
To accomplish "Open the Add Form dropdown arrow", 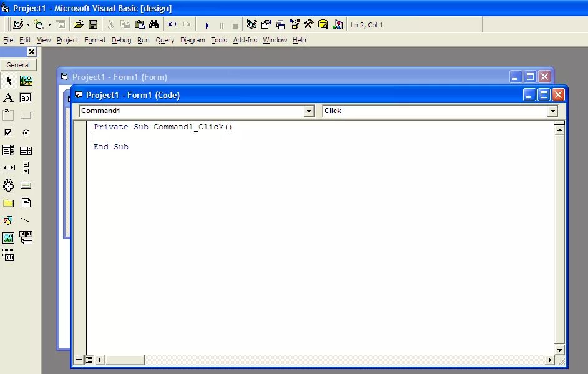I will click(x=49, y=25).
